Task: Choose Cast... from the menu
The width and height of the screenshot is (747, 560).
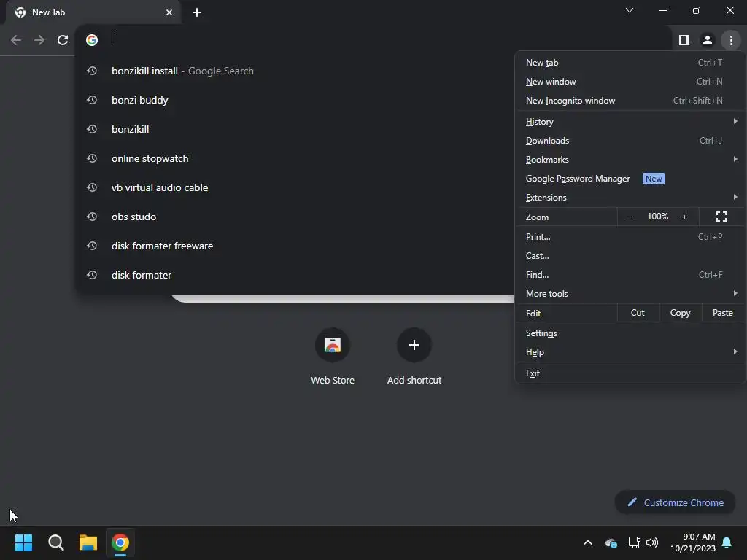Action: 630,256
